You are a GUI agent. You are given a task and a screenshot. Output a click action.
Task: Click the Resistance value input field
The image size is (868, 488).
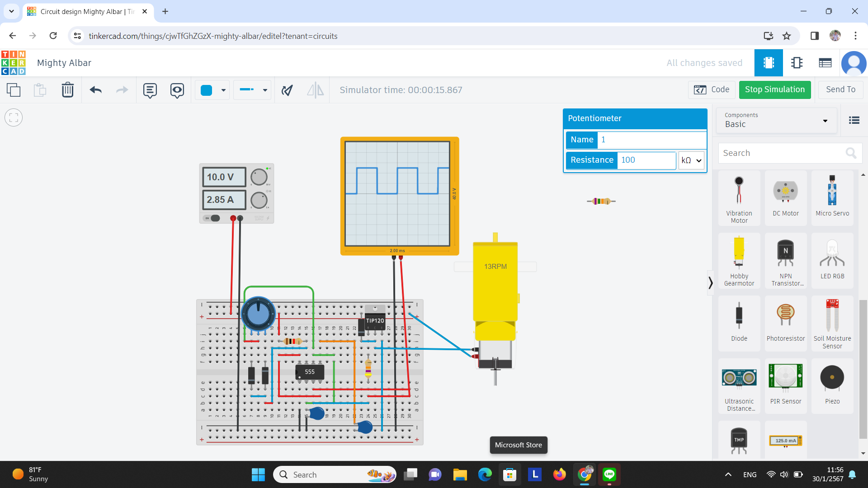646,160
